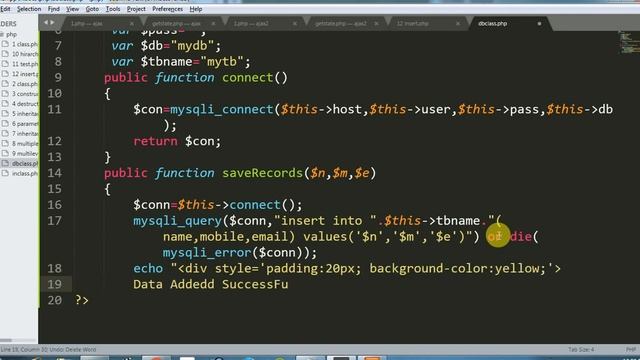The image size is (640, 360).
Task: Click the "mytb" string on line 8
Action: pos(221,62)
